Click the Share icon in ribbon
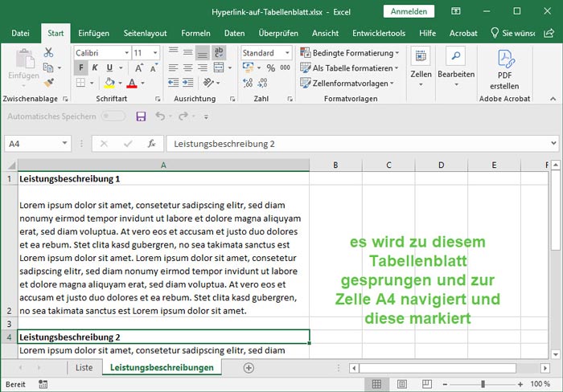The image size is (563, 392). pos(549,34)
